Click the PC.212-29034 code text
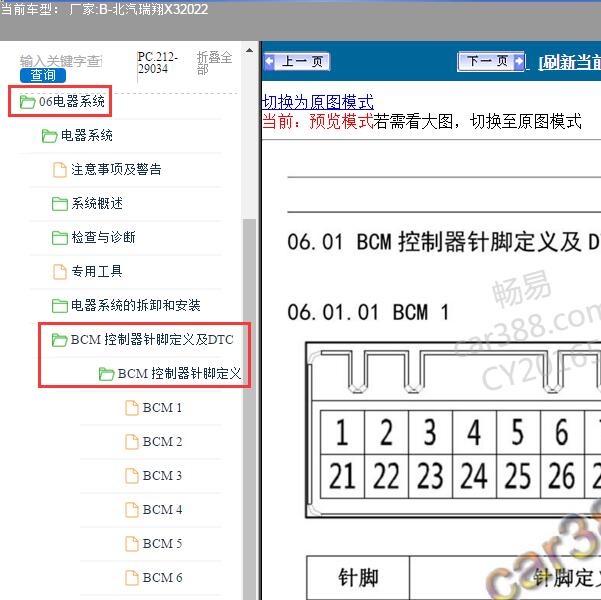This screenshot has height=600, width=601. (158, 63)
